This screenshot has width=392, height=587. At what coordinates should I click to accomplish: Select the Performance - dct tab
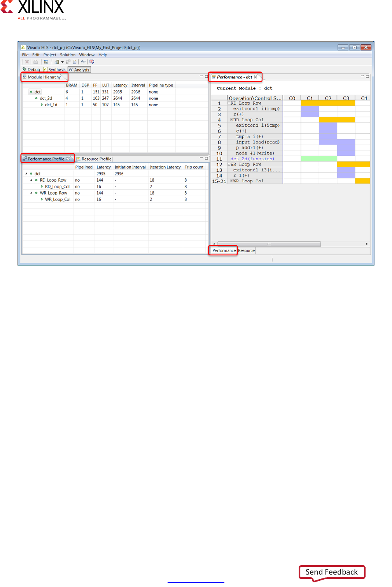click(x=234, y=77)
